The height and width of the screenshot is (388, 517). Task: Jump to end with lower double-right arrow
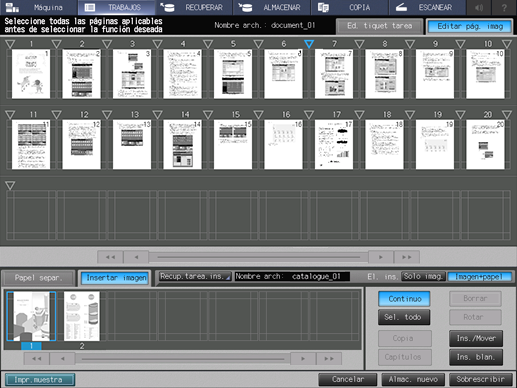pos(329,359)
